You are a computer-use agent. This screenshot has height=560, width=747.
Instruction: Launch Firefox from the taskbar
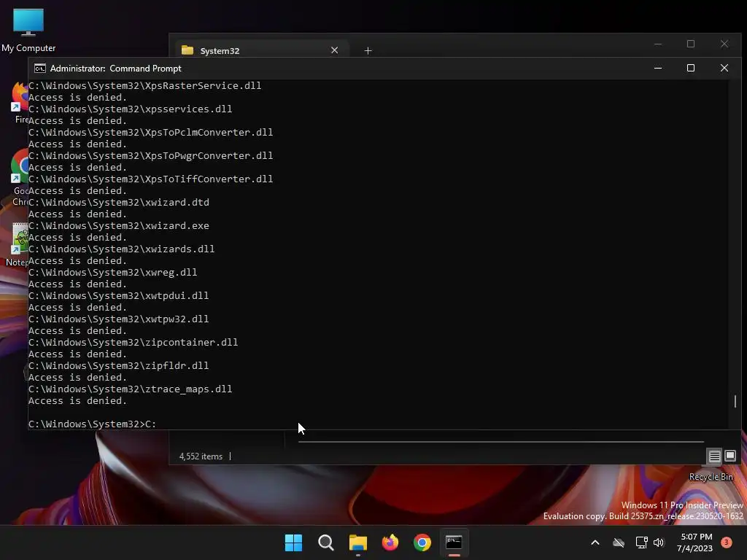pos(390,542)
